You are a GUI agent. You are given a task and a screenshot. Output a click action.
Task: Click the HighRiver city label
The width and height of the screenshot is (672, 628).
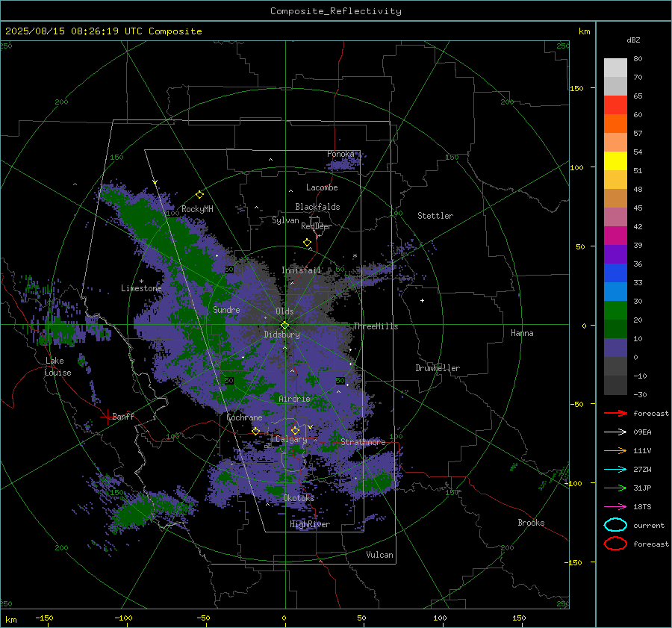(310, 524)
